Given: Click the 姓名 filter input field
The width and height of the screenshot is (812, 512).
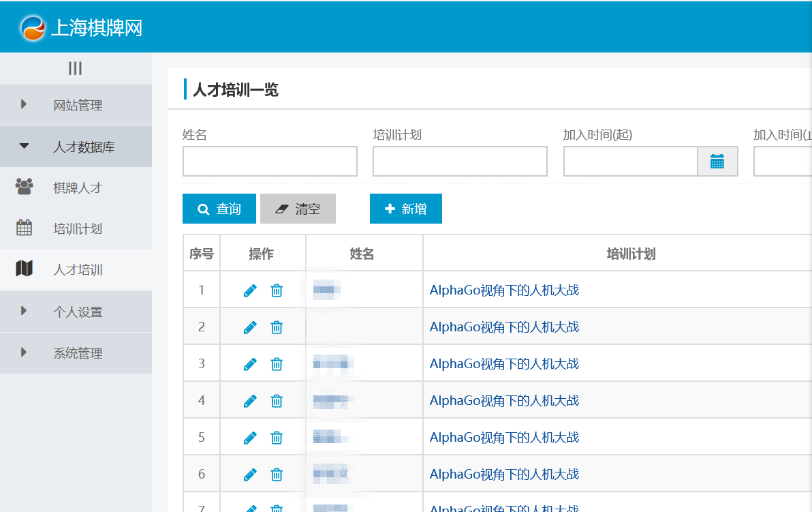Looking at the screenshot, I should (x=270, y=162).
